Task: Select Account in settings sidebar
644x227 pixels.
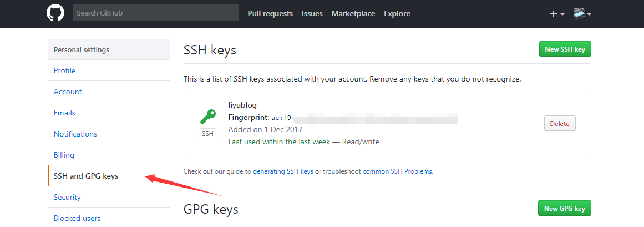Action: (x=109, y=92)
